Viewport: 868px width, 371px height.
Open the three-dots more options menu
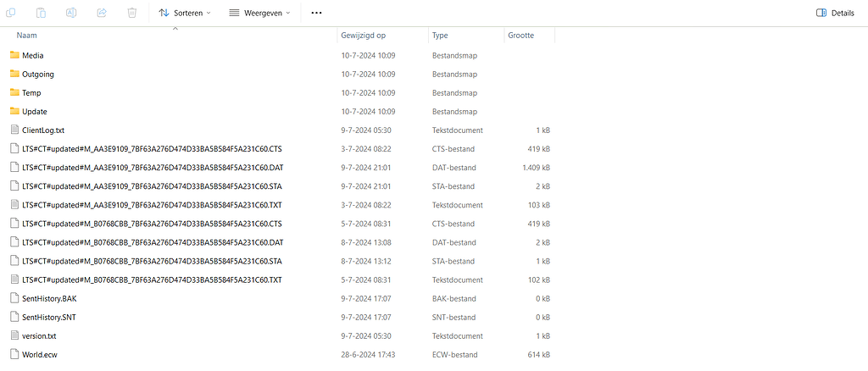coord(316,13)
